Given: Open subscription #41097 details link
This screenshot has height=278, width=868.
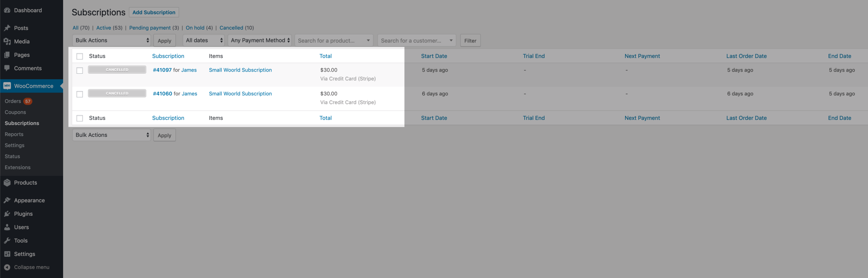Looking at the screenshot, I should 162,70.
